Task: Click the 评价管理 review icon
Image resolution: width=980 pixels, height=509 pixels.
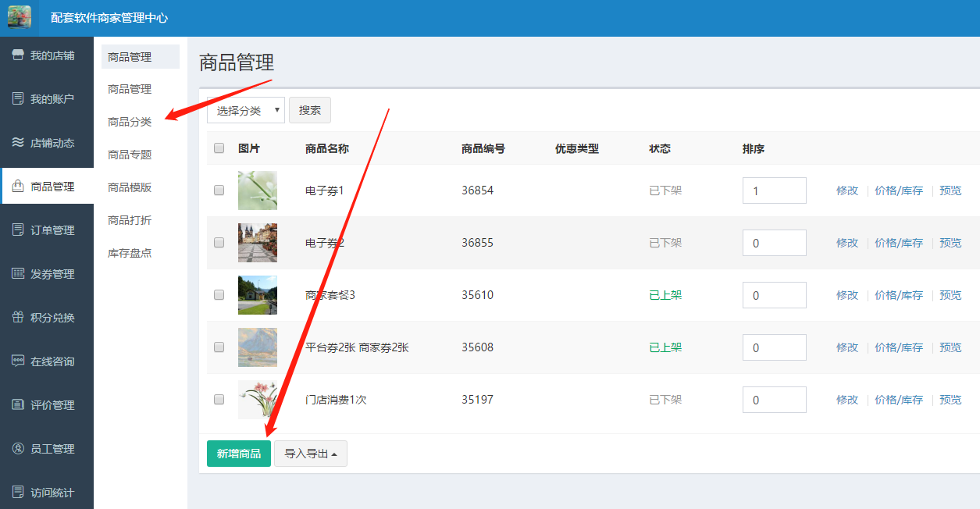Action: pyautogui.click(x=18, y=405)
